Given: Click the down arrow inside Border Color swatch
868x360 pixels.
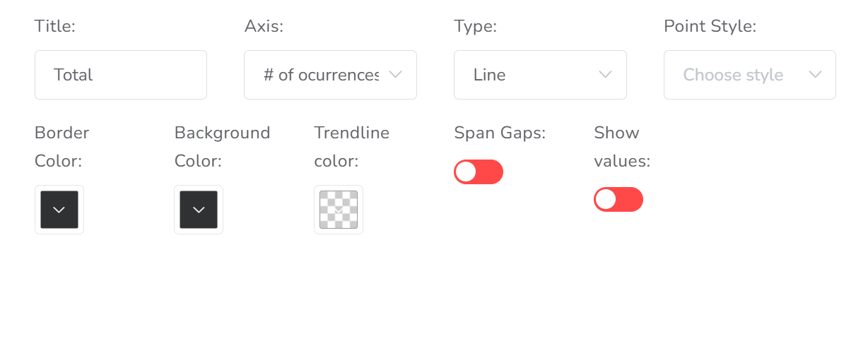Looking at the screenshot, I should [59, 210].
